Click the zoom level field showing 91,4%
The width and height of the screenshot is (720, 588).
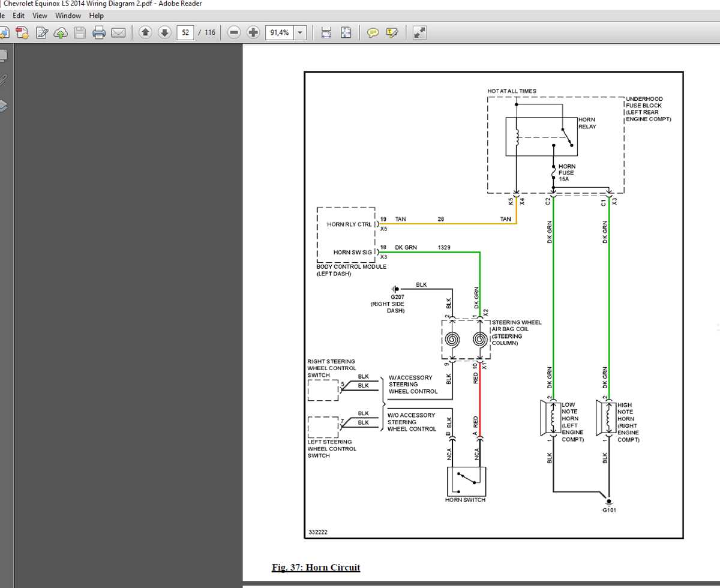(280, 32)
